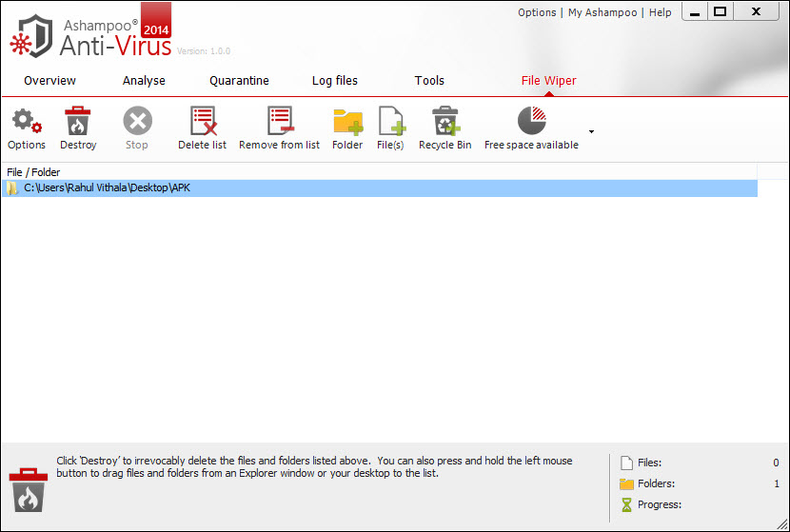
Task: Click the window resize grip corner
Action: (782, 524)
